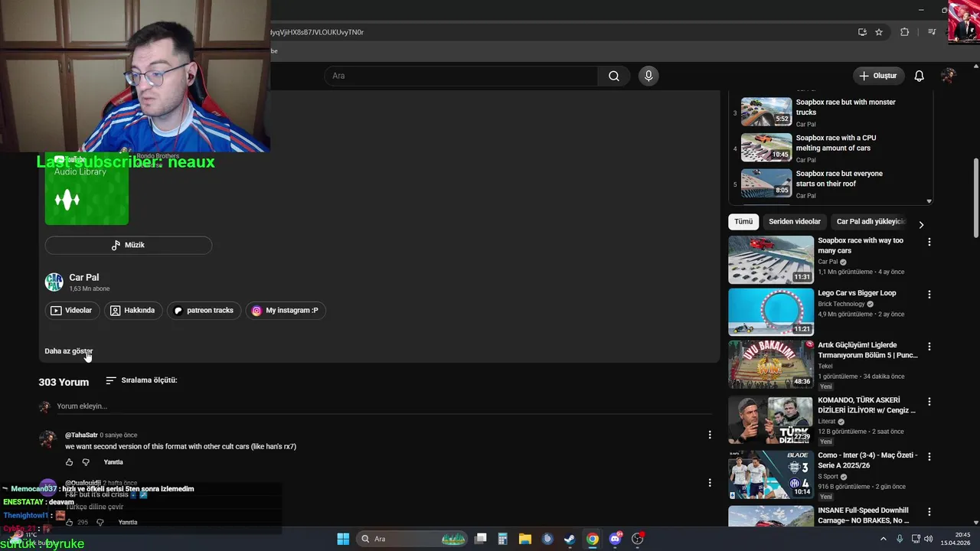Open options menu for Como - Inter video

pyautogui.click(x=929, y=456)
